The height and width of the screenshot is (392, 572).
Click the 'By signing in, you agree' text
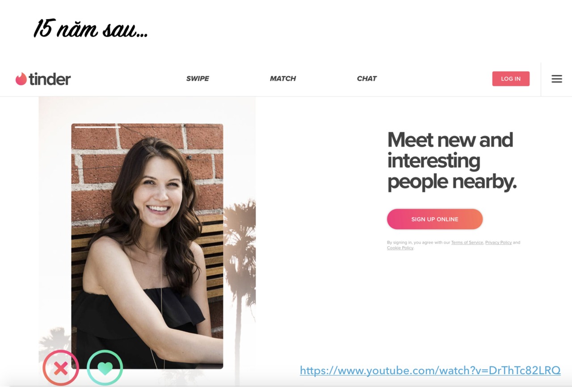coord(419,243)
